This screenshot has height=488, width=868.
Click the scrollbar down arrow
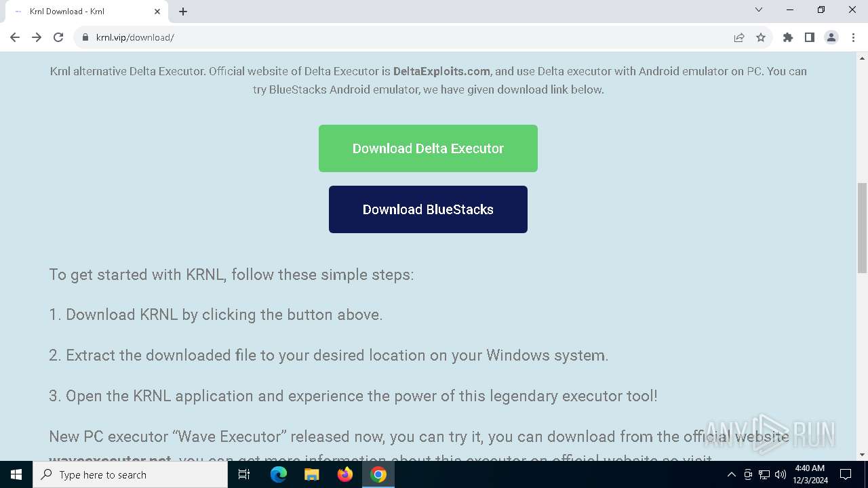(862, 455)
